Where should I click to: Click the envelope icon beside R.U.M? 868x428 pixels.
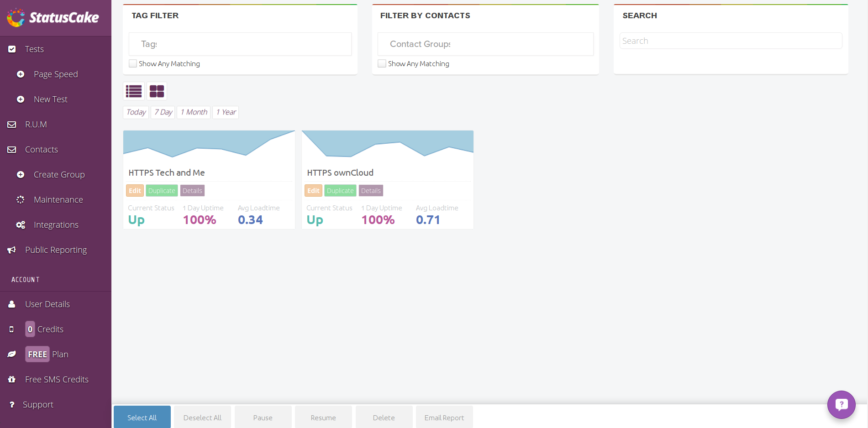(x=12, y=124)
